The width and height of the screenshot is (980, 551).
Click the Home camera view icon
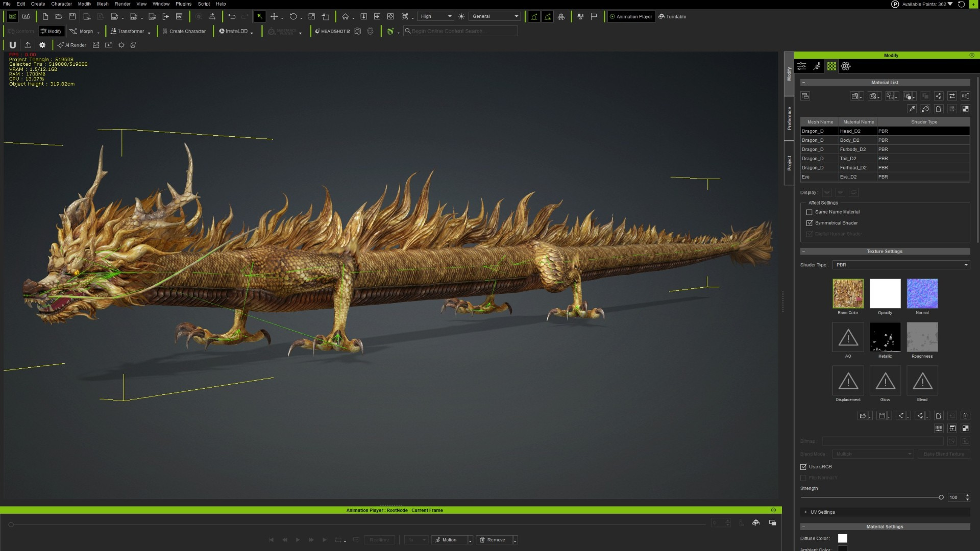(x=346, y=16)
